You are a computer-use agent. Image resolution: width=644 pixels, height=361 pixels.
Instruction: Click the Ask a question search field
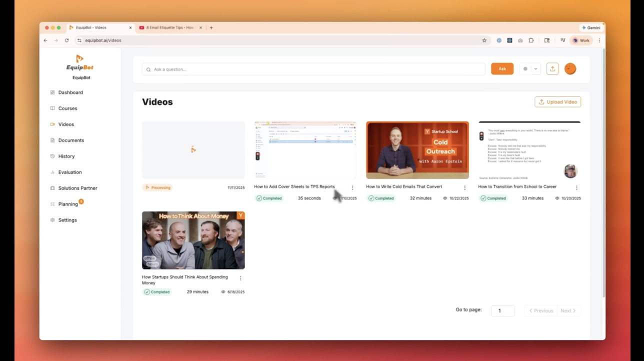coord(313,69)
